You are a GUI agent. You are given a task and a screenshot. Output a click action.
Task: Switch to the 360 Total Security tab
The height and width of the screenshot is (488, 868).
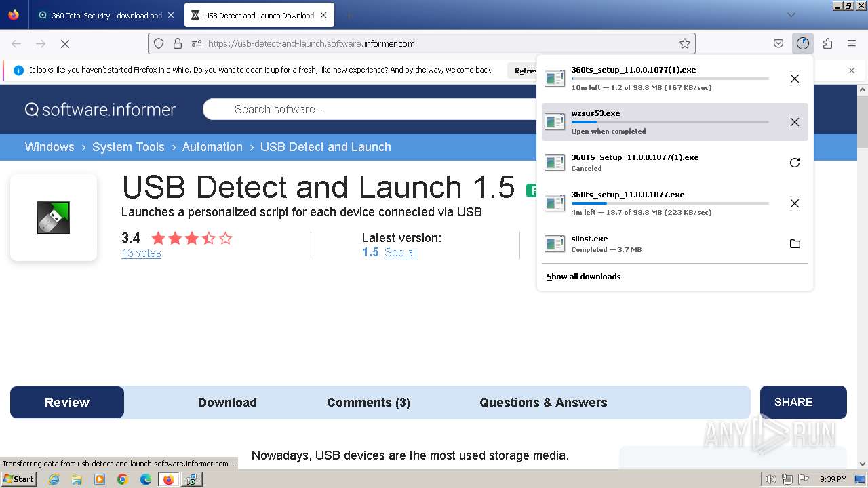tap(106, 15)
